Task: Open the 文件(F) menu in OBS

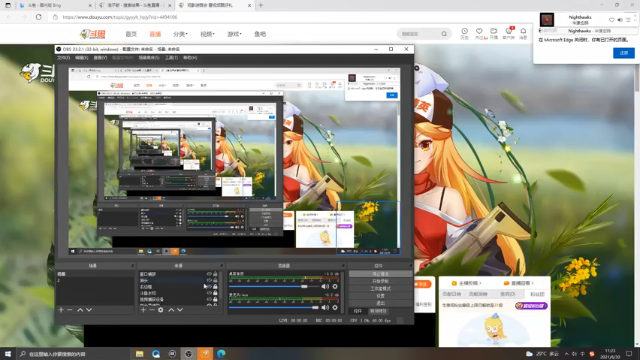Action: point(63,58)
